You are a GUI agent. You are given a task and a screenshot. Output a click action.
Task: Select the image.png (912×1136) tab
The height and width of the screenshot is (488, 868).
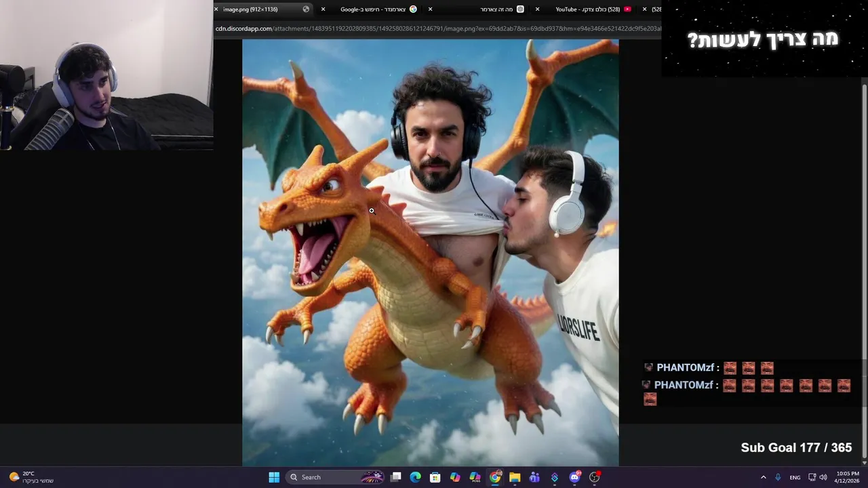click(x=263, y=9)
